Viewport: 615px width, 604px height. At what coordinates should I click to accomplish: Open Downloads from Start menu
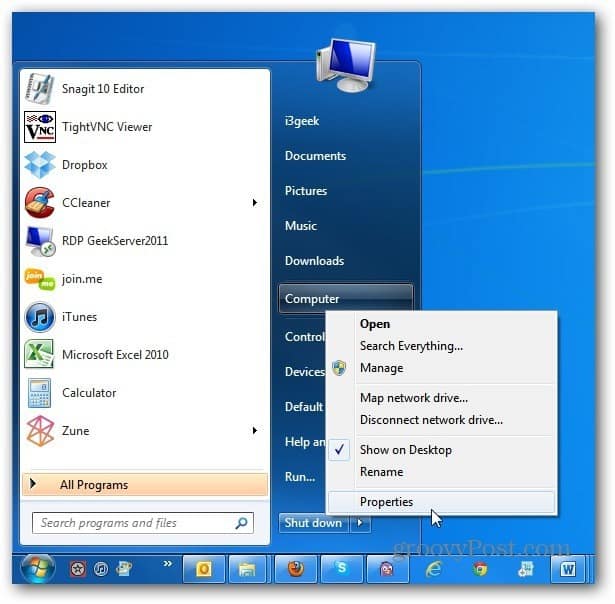(x=314, y=261)
